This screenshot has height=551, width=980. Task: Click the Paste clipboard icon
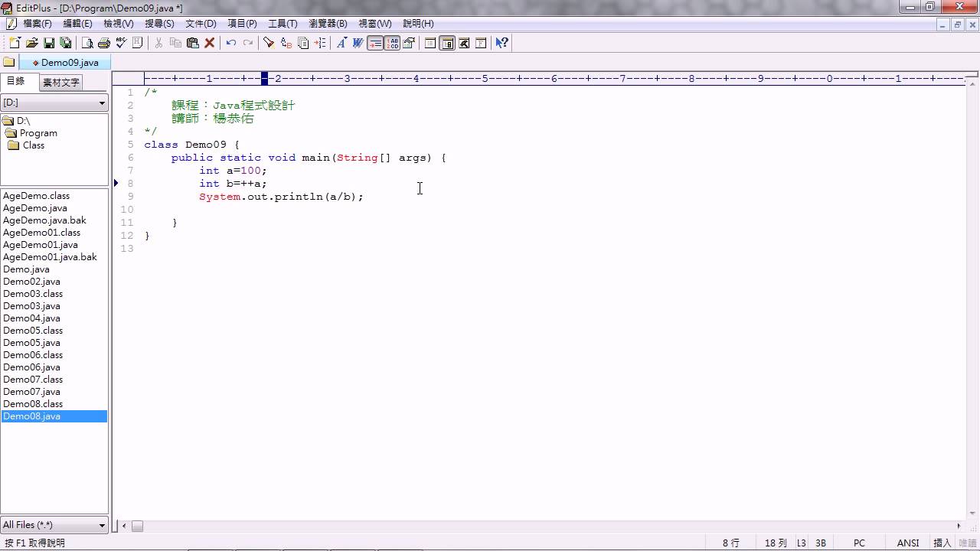(x=193, y=43)
